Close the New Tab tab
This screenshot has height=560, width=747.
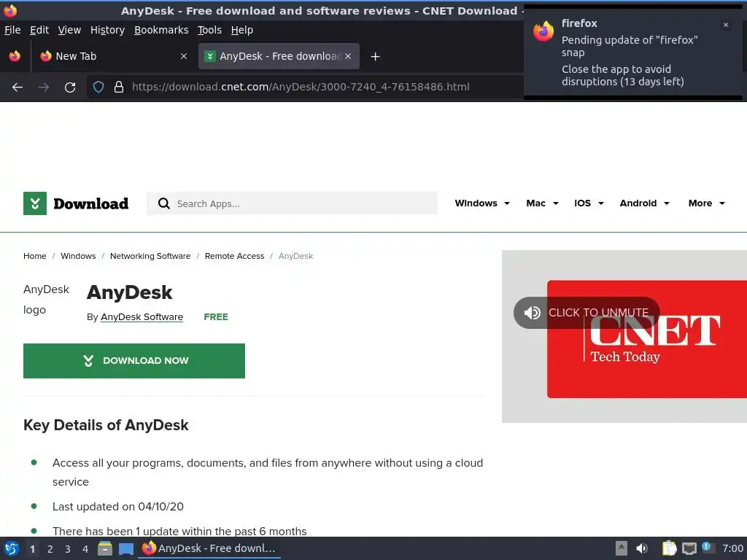click(x=183, y=56)
